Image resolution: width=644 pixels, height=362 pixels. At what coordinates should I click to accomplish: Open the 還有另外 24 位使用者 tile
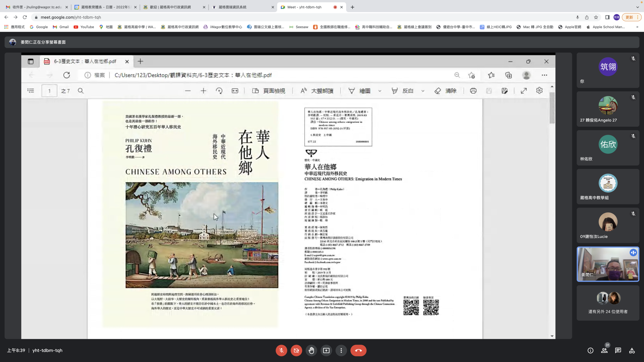tap(608, 303)
